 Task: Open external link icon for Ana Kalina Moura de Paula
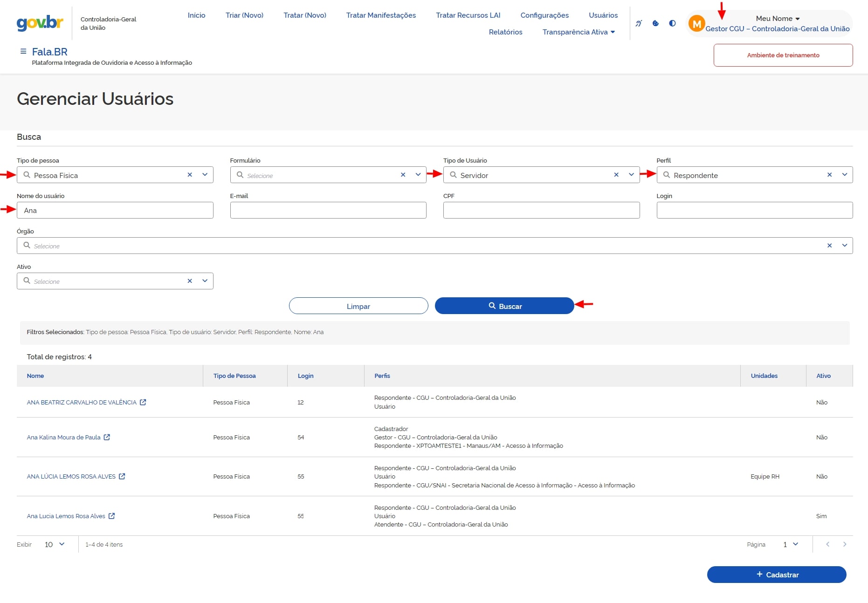(107, 437)
